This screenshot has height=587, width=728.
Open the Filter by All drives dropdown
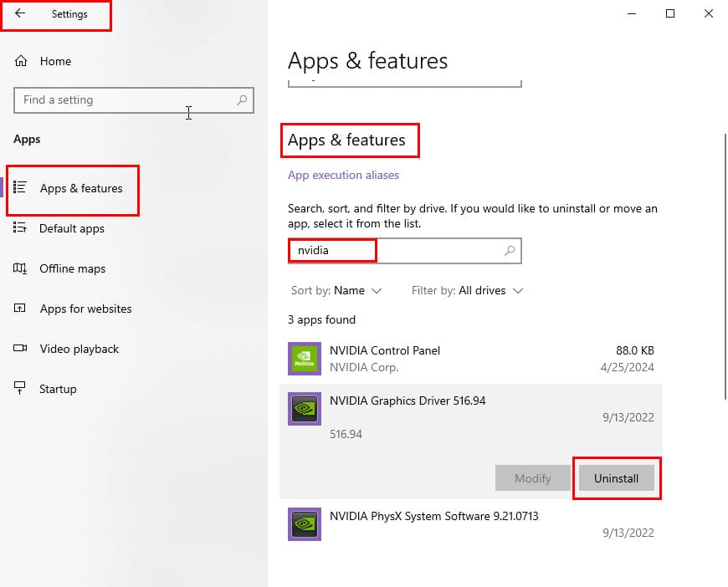click(x=467, y=290)
